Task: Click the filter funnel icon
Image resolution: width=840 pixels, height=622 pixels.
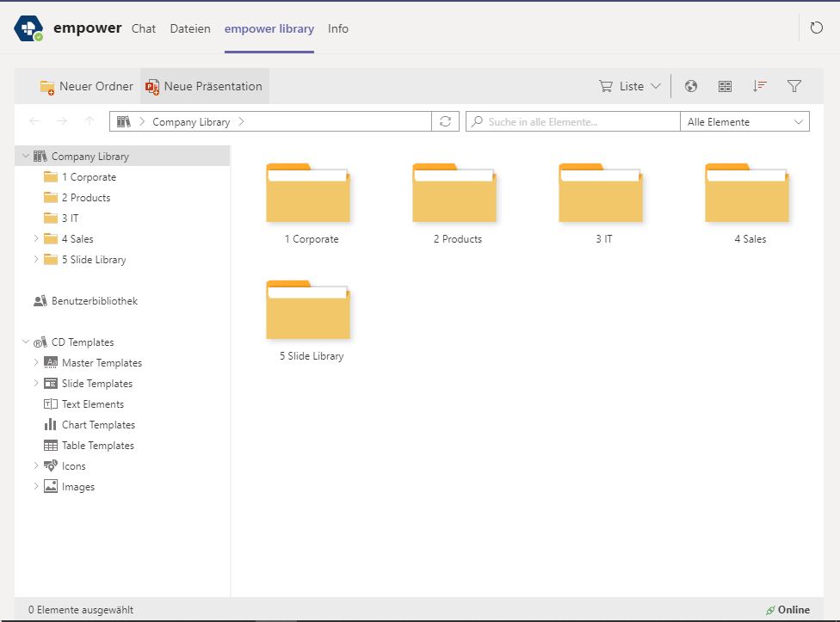Action: coord(794,86)
